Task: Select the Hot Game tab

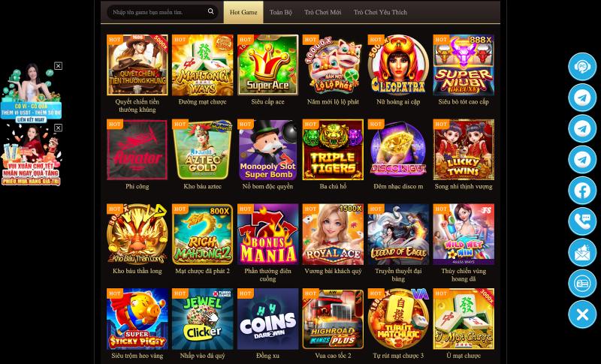Action: click(x=243, y=12)
